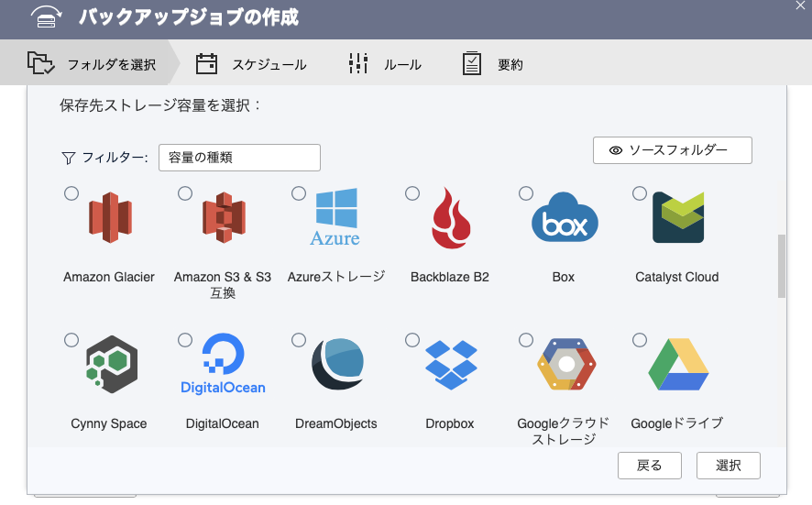Screen dimensions: 812x505
Task: Click the DigitalOcean logo
Action: 224,364
